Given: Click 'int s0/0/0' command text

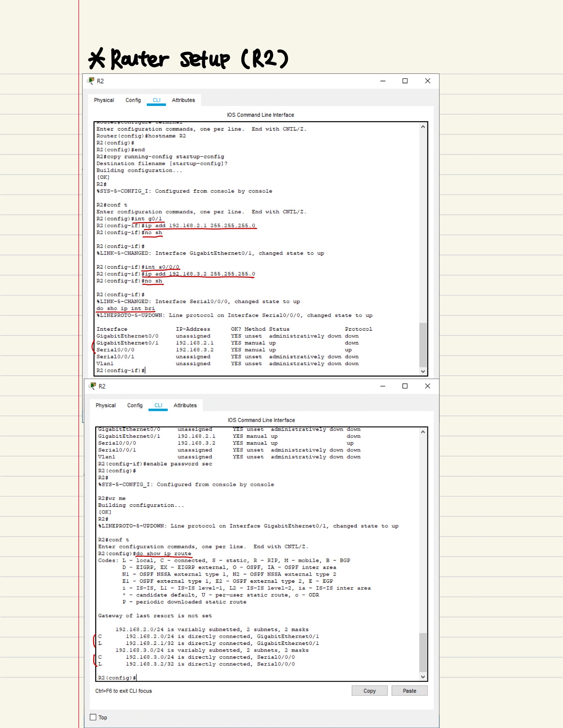Looking at the screenshot, I should [162, 267].
